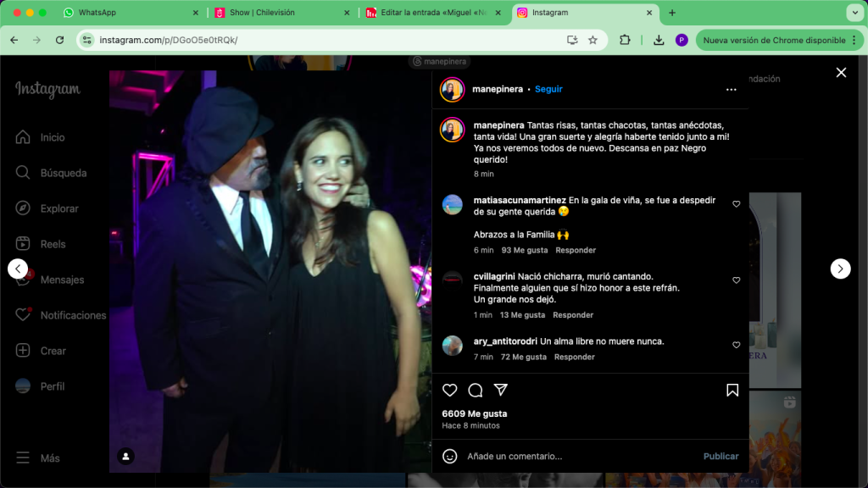
Task: Open comment bubble icon under the post
Action: (475, 390)
